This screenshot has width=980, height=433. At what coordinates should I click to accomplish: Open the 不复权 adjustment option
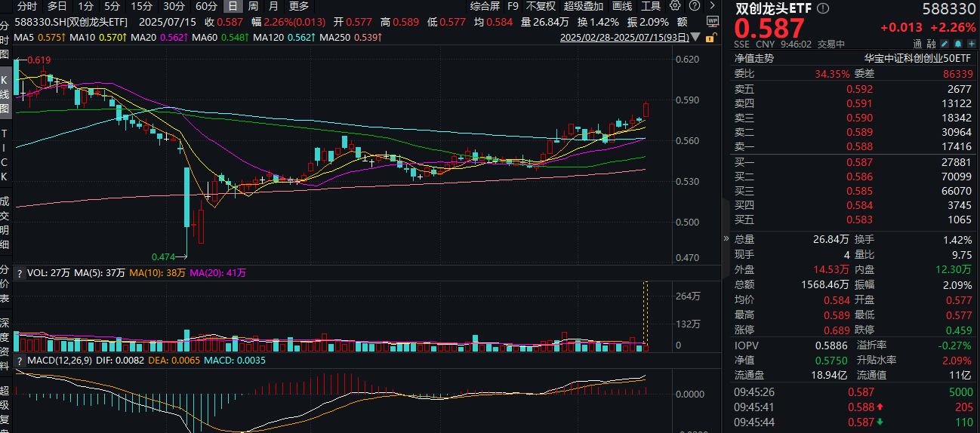click(x=541, y=5)
